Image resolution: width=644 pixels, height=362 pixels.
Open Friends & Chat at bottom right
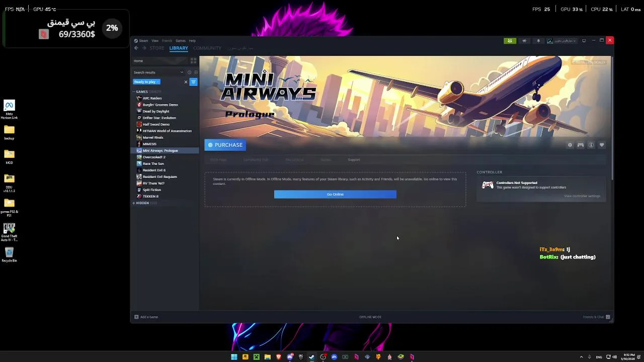(596, 317)
